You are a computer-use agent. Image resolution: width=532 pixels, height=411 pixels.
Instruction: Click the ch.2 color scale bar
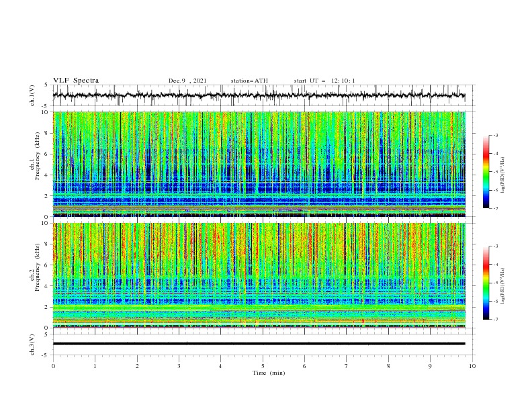click(x=486, y=283)
